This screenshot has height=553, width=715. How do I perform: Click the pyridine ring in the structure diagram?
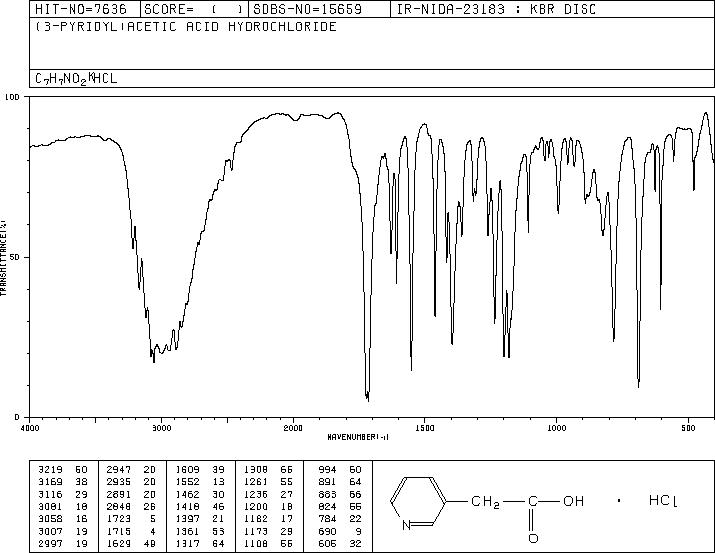(x=418, y=501)
